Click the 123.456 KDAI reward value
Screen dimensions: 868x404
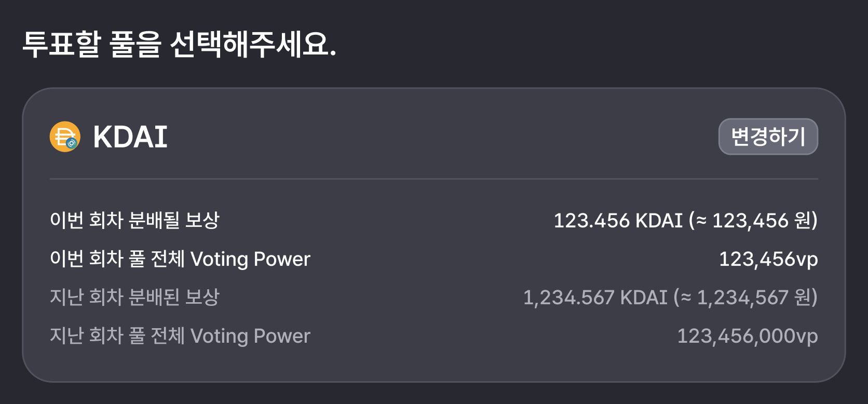(618, 221)
